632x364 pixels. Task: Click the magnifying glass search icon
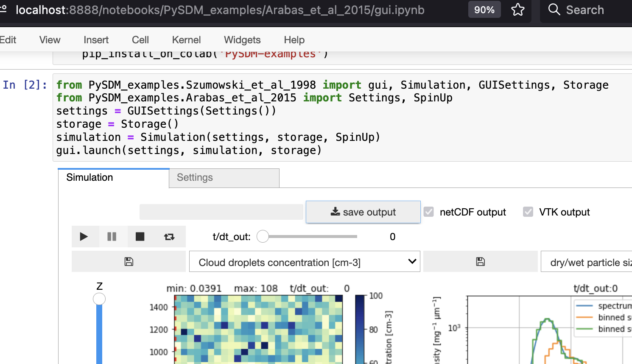[554, 9]
